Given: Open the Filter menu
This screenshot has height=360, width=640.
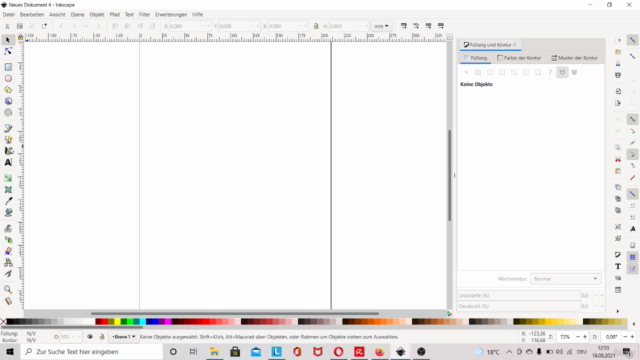Looking at the screenshot, I should point(144,15).
